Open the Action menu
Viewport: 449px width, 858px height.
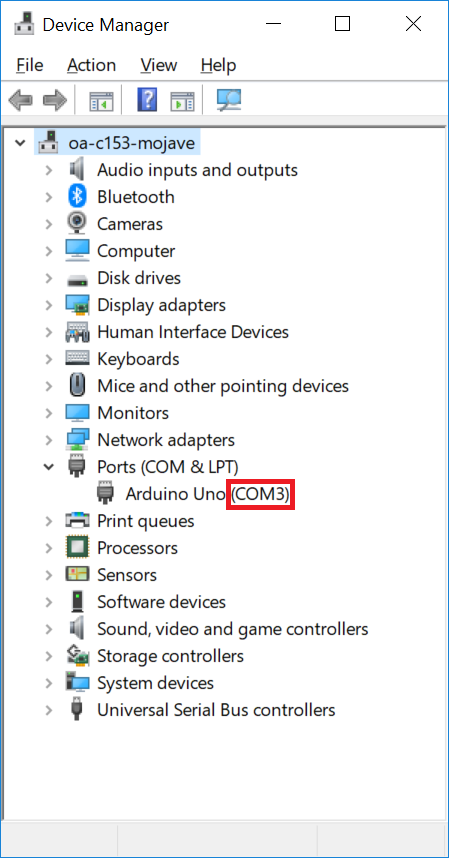click(x=91, y=65)
